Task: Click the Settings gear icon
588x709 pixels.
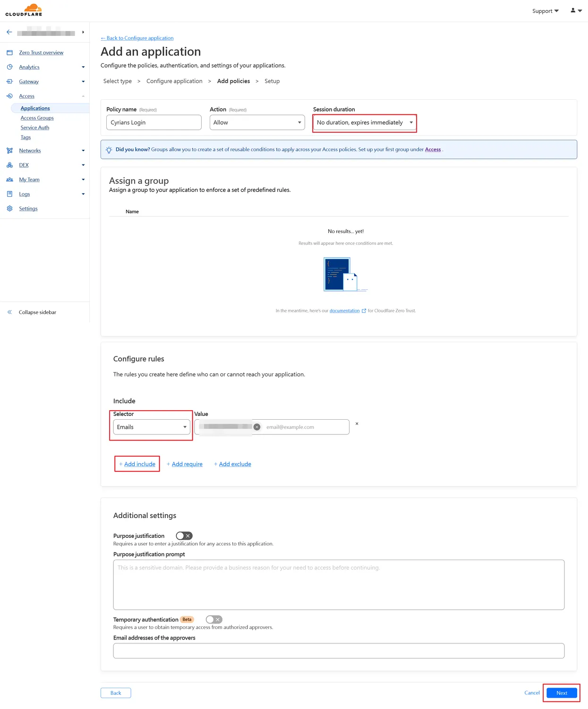Action: coord(9,208)
